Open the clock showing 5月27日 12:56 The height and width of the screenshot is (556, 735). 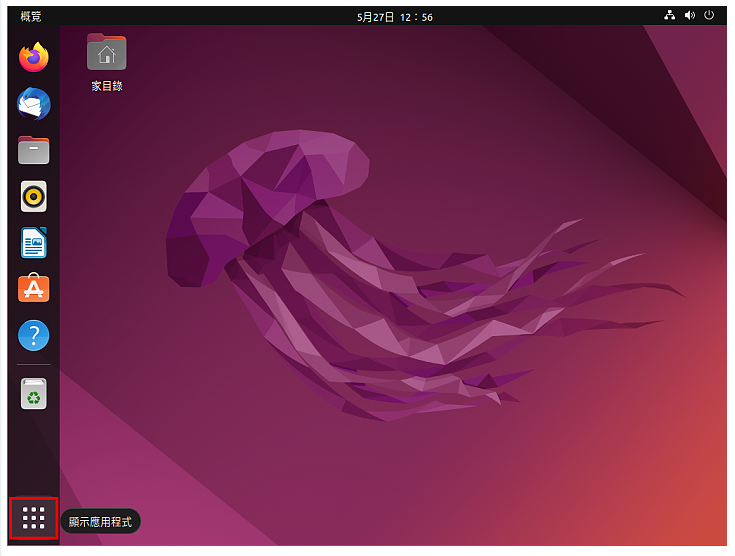pyautogui.click(x=395, y=17)
